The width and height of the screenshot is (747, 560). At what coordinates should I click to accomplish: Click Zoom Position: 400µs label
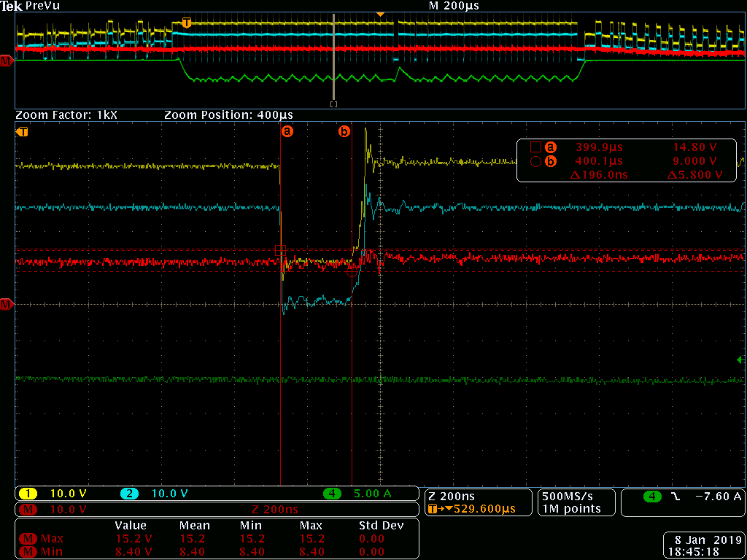[x=228, y=114]
